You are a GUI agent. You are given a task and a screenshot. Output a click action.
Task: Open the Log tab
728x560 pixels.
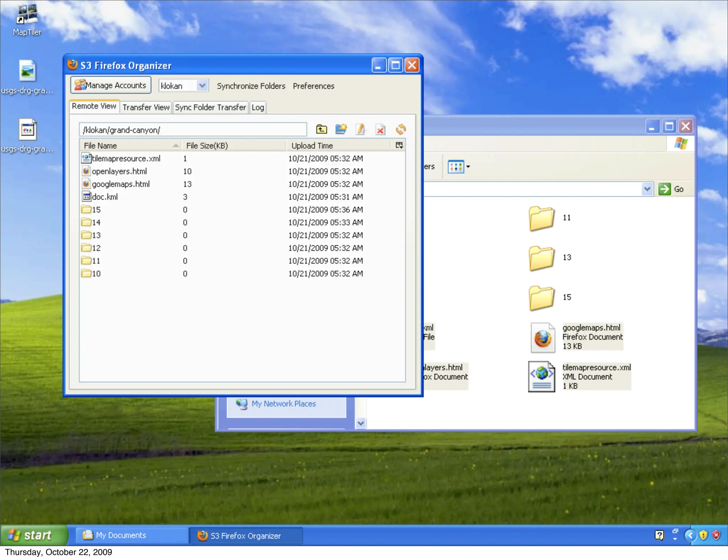point(258,107)
